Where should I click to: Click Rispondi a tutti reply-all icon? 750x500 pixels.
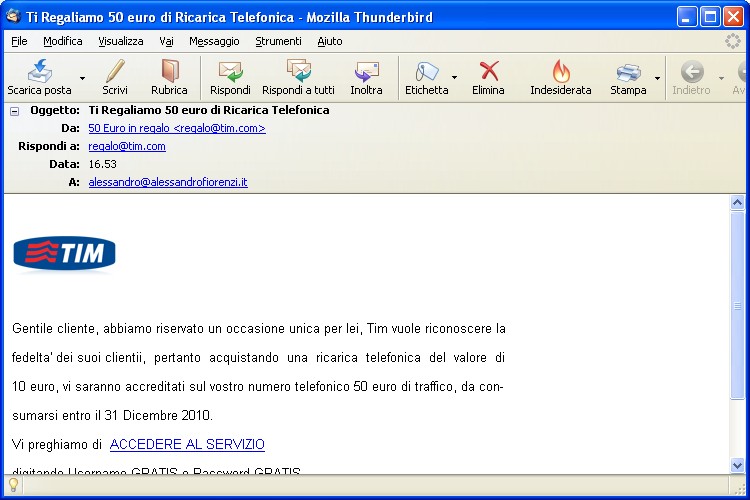(298, 72)
